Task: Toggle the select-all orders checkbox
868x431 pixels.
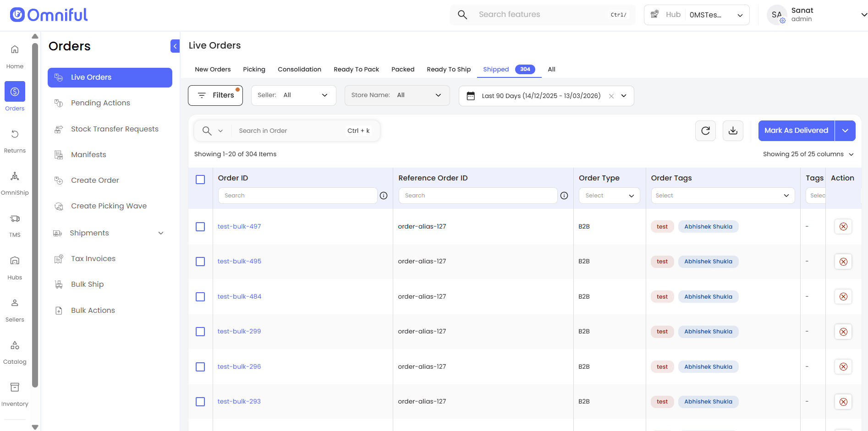Action: [200, 180]
